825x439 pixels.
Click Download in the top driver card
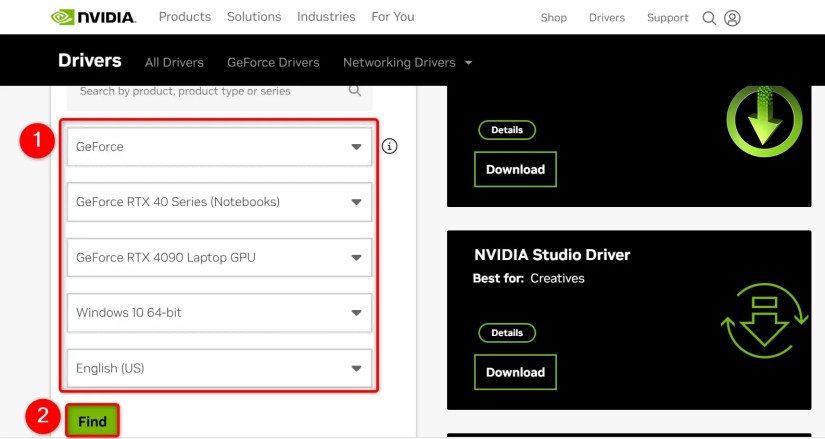(515, 169)
